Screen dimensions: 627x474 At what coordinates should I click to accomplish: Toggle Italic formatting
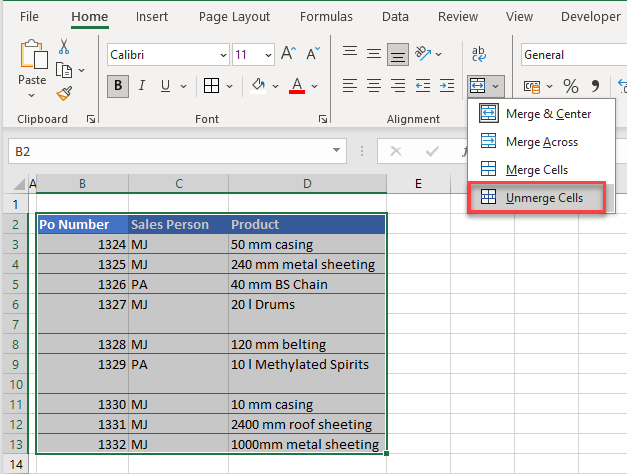click(x=141, y=86)
